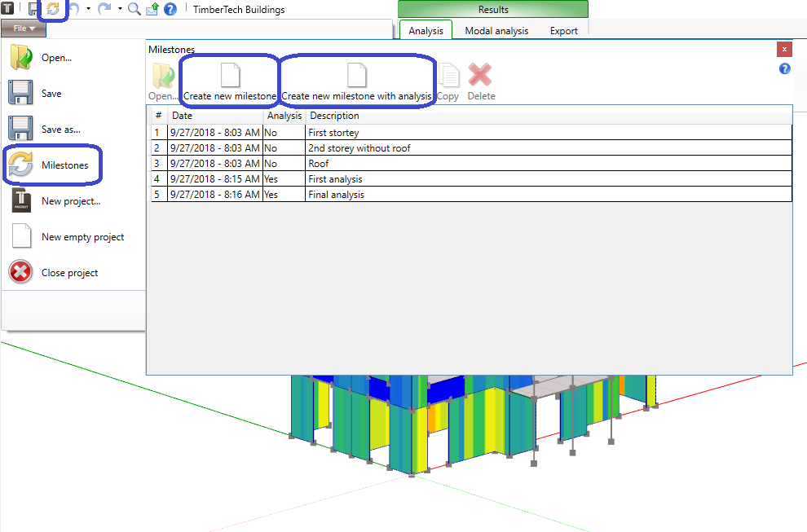Viewport: 807px width, 532px height.
Task: Click the TimberTech app logo icon
Action: tap(7, 8)
